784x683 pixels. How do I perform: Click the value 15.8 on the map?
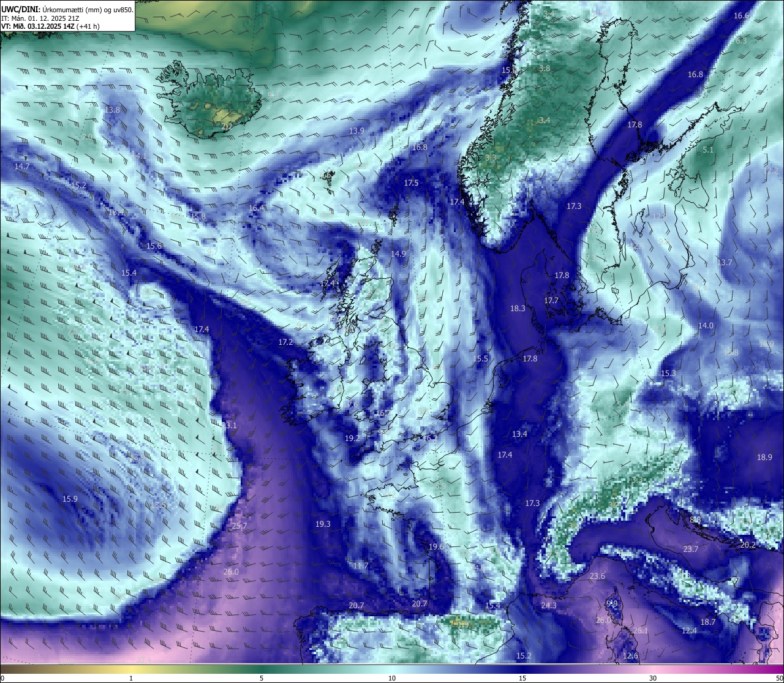[198, 216]
